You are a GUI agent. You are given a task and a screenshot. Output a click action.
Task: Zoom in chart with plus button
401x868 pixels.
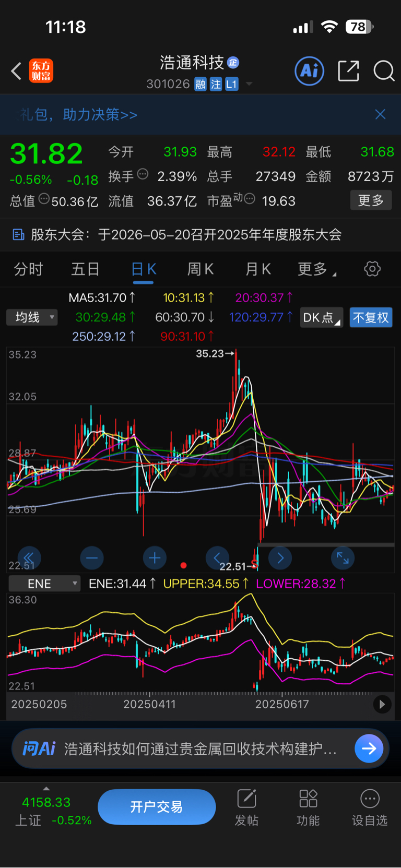pos(155,558)
